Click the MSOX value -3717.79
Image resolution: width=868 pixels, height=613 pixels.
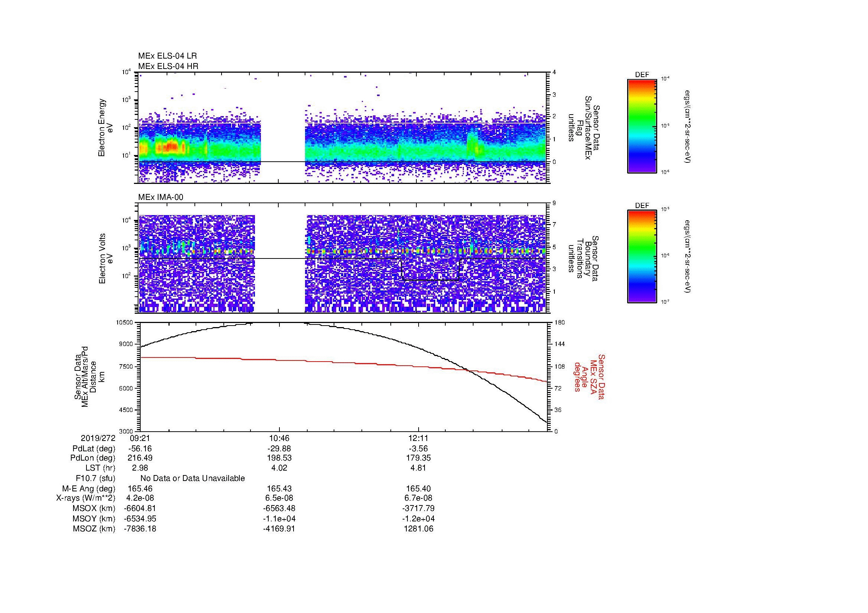(419, 508)
